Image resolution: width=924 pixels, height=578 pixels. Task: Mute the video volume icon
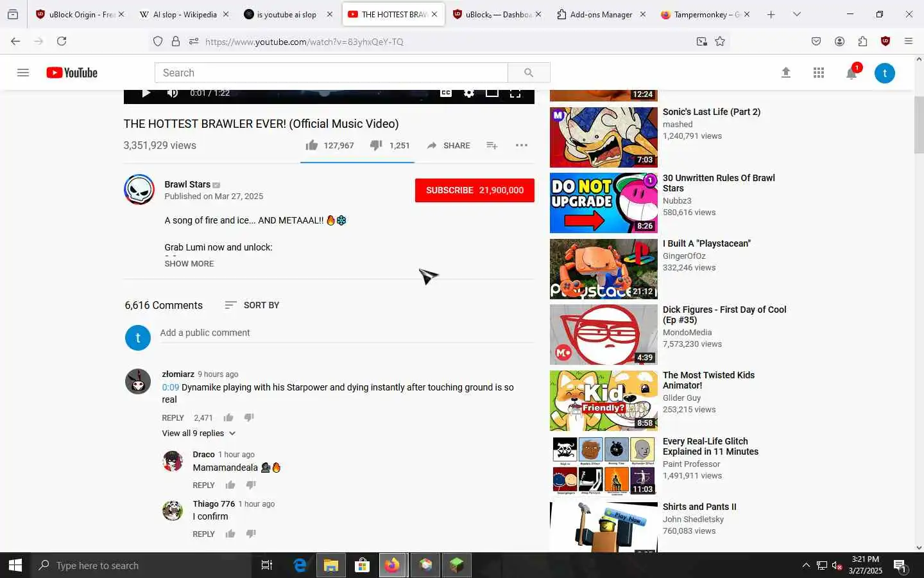click(x=172, y=93)
